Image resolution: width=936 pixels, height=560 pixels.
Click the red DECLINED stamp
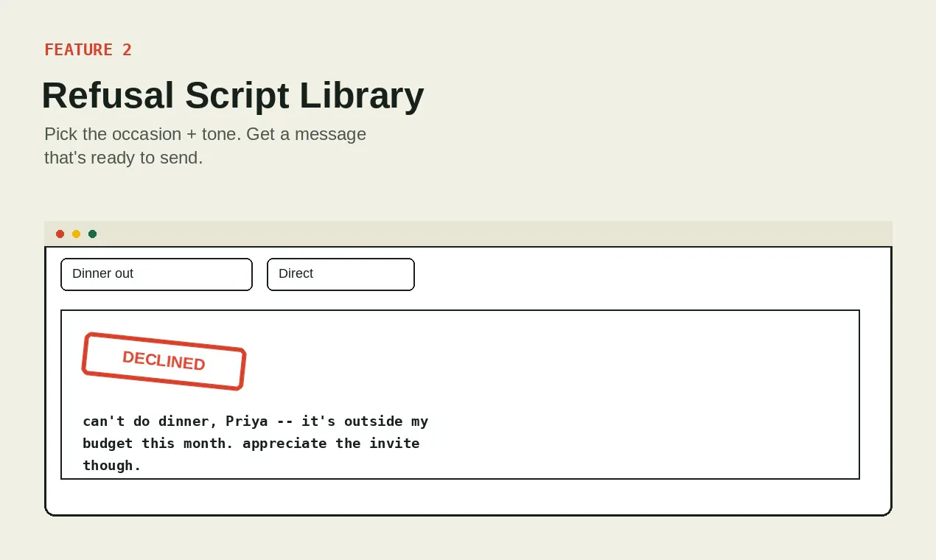tap(164, 361)
